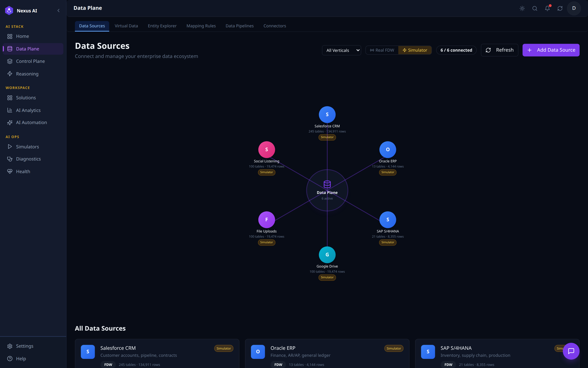Open the Salesforce CRM card icon
Screen dimensions: 588x368
[88, 352]
